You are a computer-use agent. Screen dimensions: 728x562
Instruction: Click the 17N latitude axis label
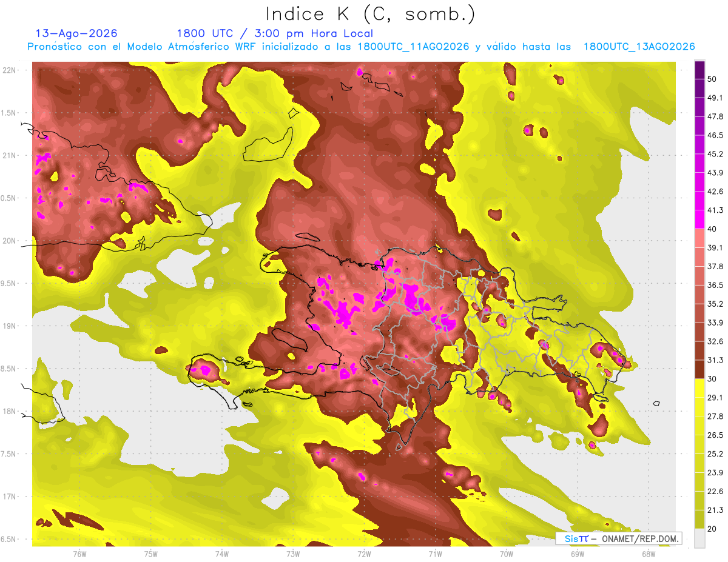(9, 497)
